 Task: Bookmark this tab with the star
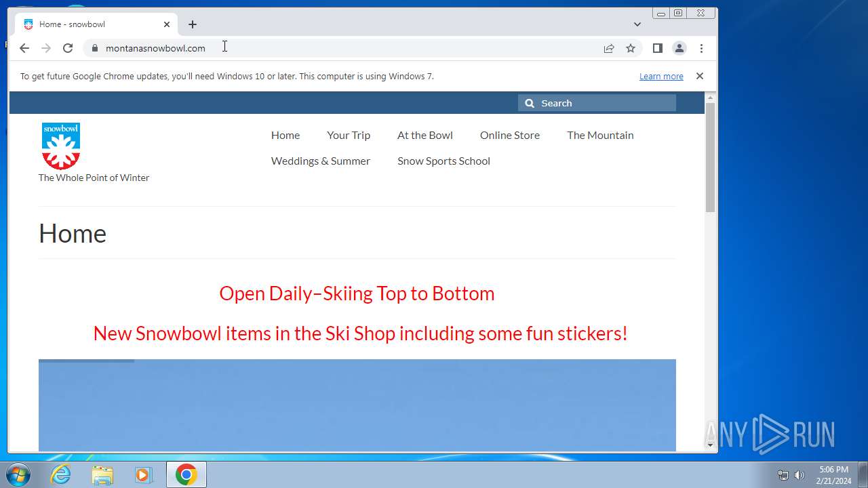pos(631,48)
